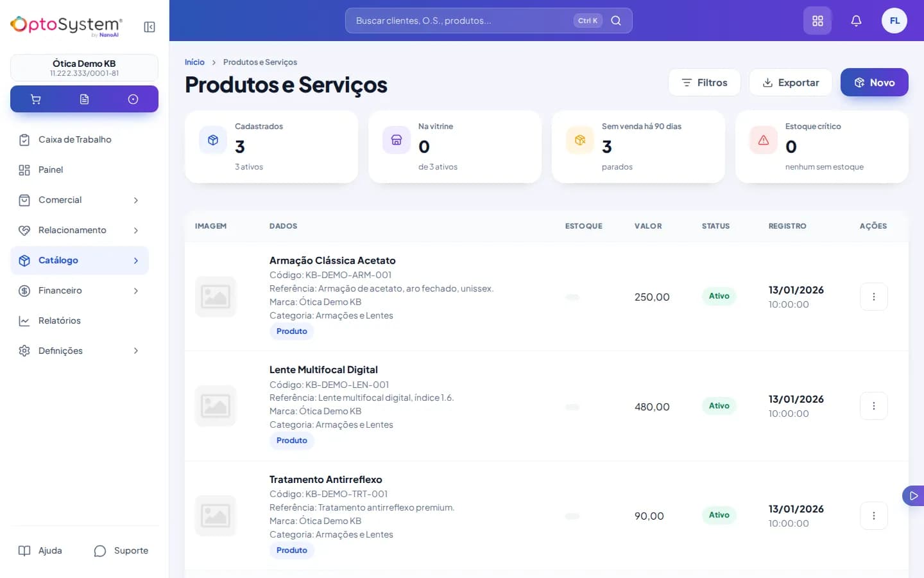Screen dimensions: 924x578
Task: Click the Na vitrine store icon
Action: coord(397,140)
